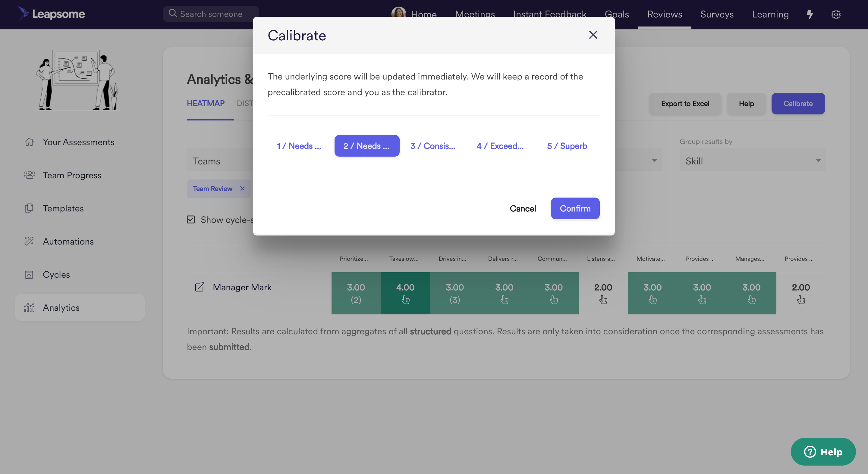
Task: Open the Analytics sidebar section
Action: (x=61, y=307)
